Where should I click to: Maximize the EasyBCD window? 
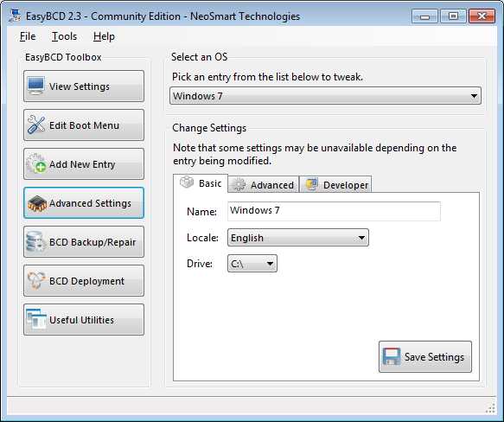pos(453,16)
